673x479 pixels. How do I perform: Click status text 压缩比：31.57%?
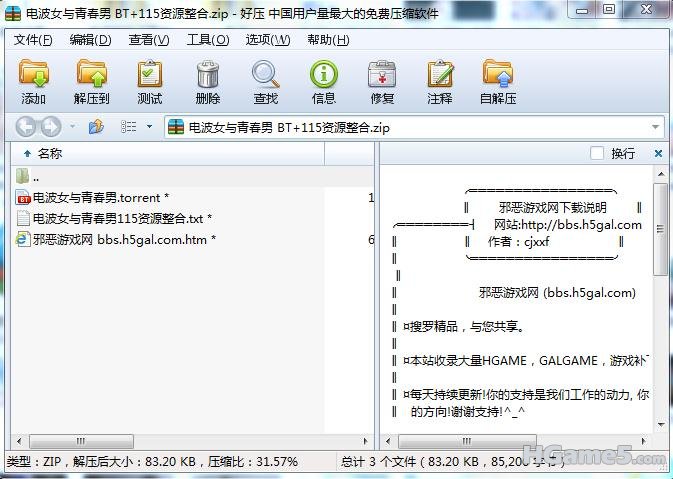(x=253, y=461)
